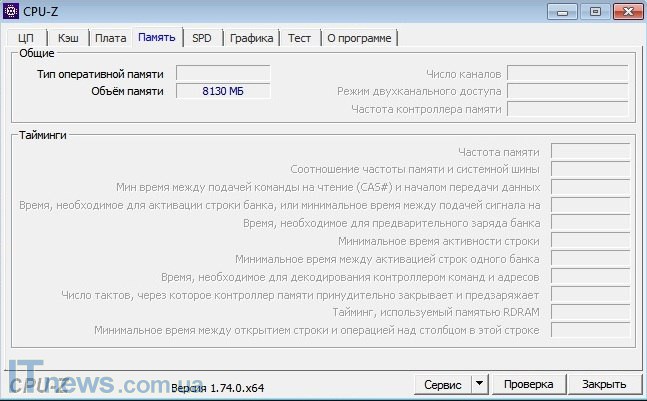Image resolution: width=647 pixels, height=401 pixels.
Task: Select the Плата tab
Action: click(x=110, y=38)
